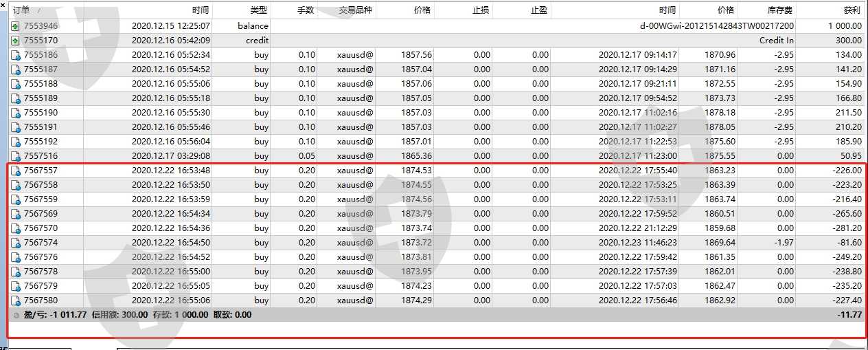The image size is (868, 350).
Task: Click the summary icon beside 盈/亏 row
Action: (x=16, y=315)
